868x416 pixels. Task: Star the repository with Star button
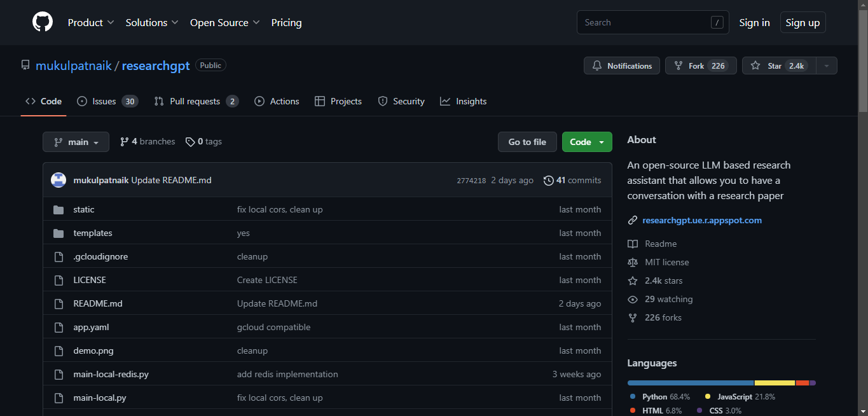pos(779,66)
